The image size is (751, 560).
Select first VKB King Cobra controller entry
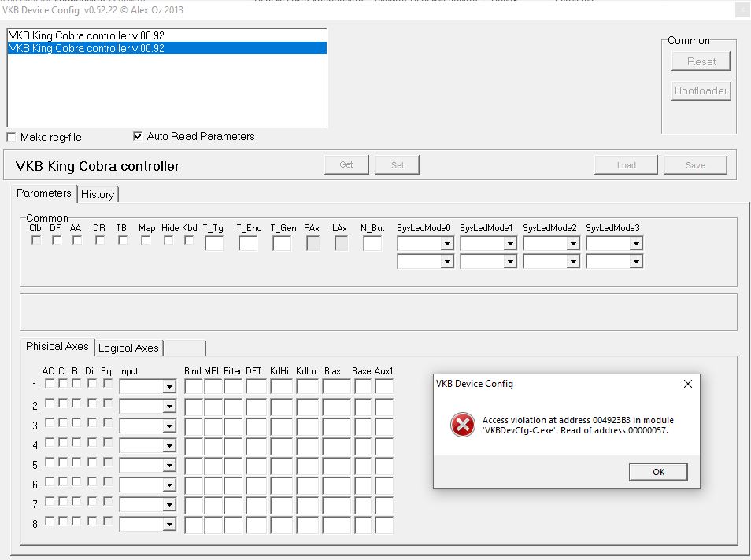click(x=167, y=35)
